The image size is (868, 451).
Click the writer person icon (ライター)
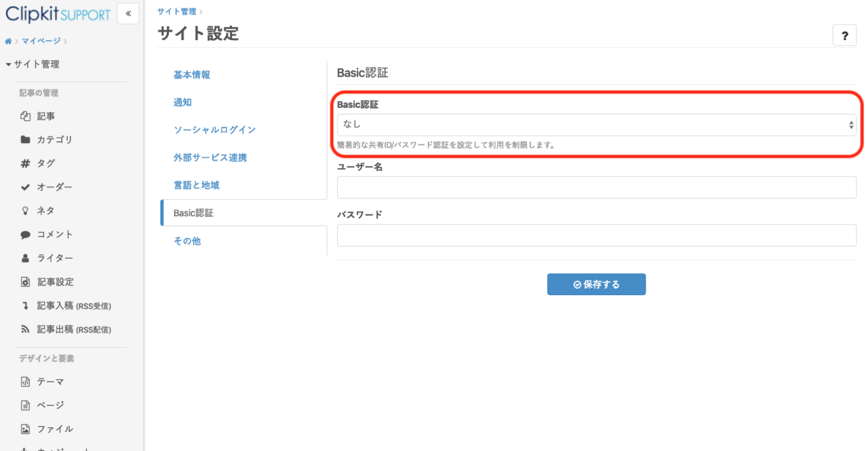(26, 258)
